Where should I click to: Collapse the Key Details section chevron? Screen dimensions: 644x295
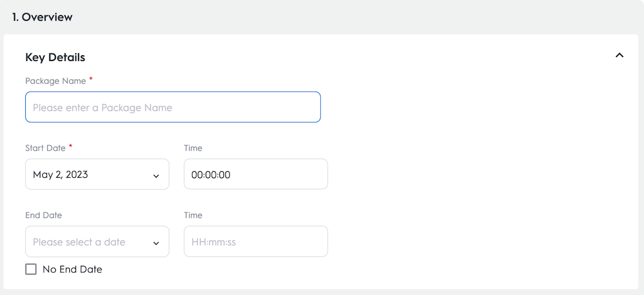[x=619, y=55]
